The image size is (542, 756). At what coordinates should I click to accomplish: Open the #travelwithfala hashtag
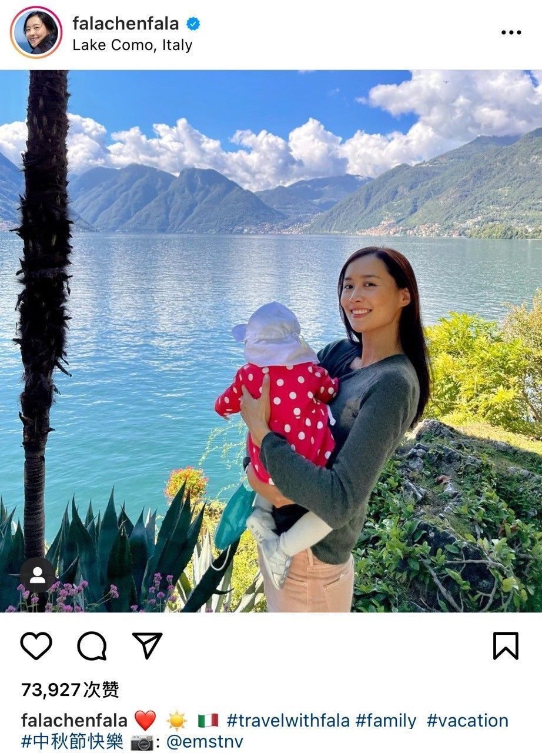(x=288, y=720)
